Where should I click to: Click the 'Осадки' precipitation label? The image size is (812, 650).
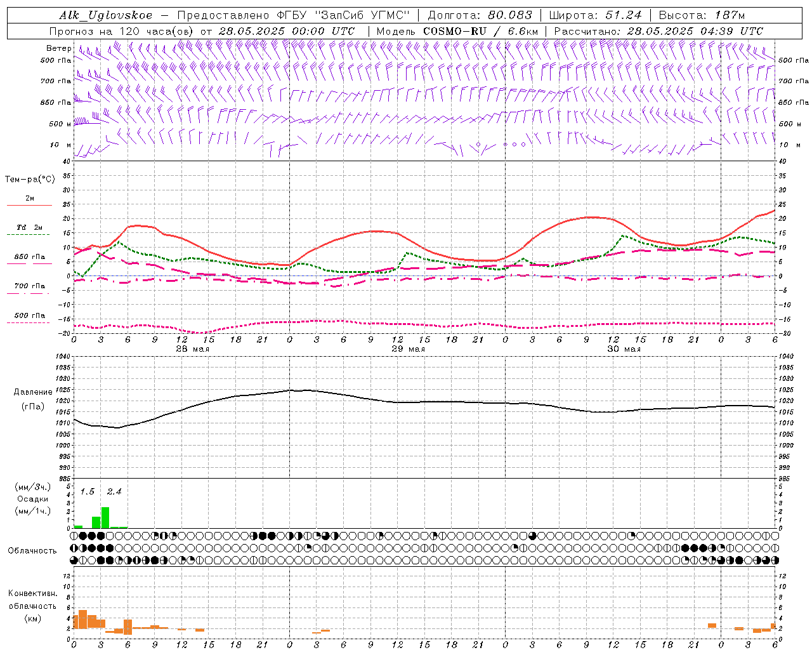click(32, 499)
